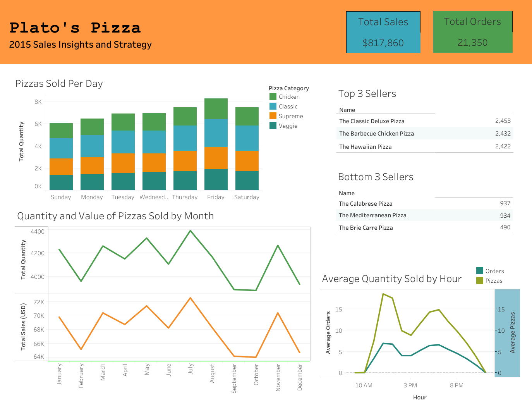Select the Thursday bar's Classic segment
The height and width of the screenshot is (411, 532).
click(x=185, y=138)
